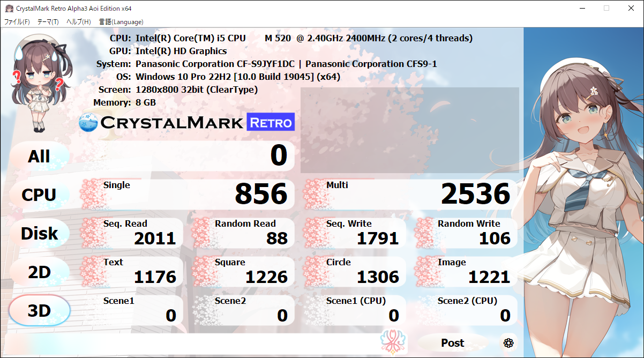The height and width of the screenshot is (358, 644).
Task: Select the Scene2 score field
Action: coord(243,311)
